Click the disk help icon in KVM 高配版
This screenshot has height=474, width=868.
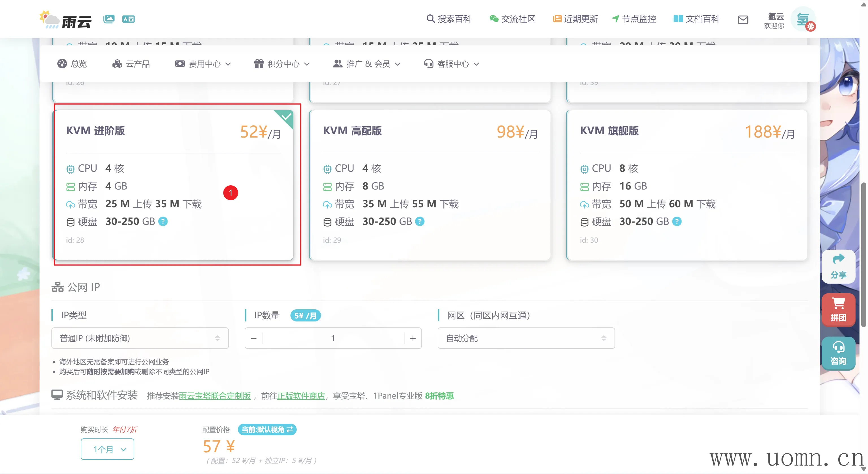point(420,221)
